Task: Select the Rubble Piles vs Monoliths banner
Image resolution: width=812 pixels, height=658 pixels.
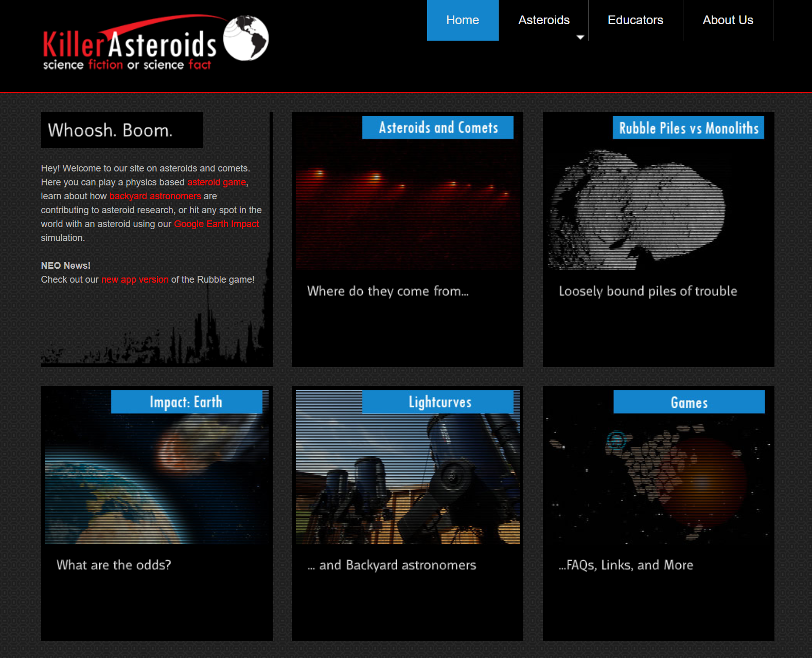Action: click(x=689, y=127)
